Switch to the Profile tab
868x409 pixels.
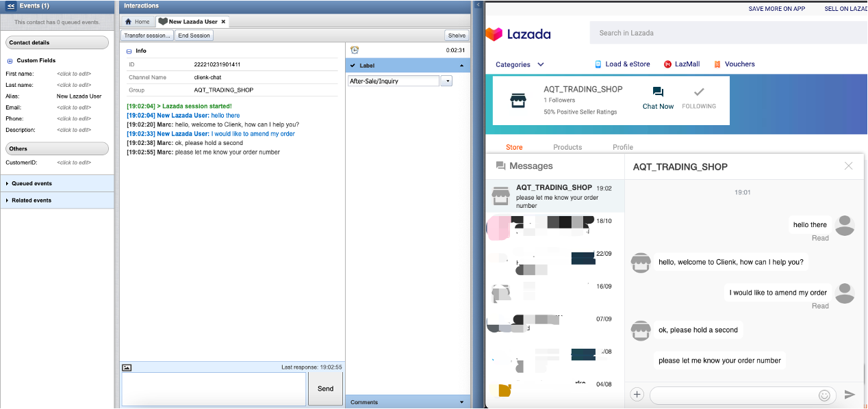click(623, 147)
